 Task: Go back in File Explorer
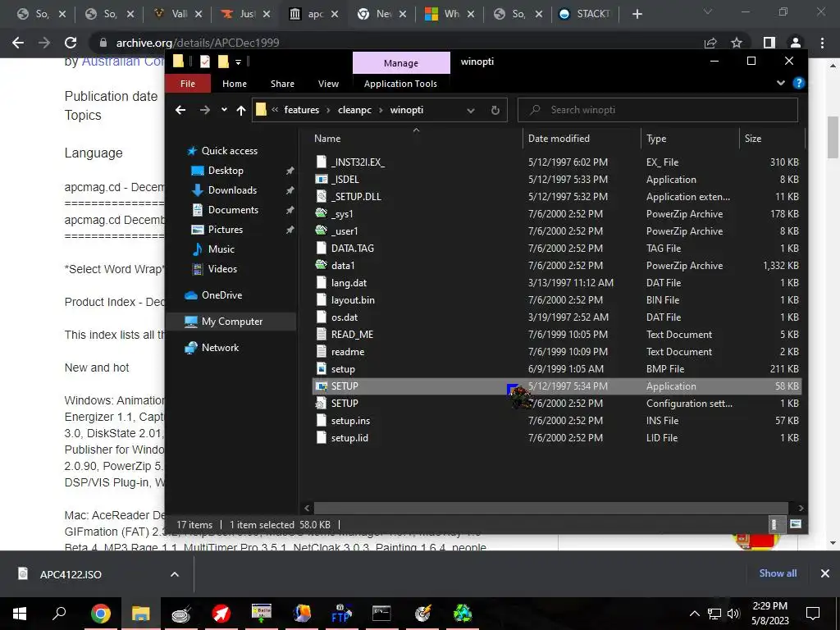click(180, 110)
